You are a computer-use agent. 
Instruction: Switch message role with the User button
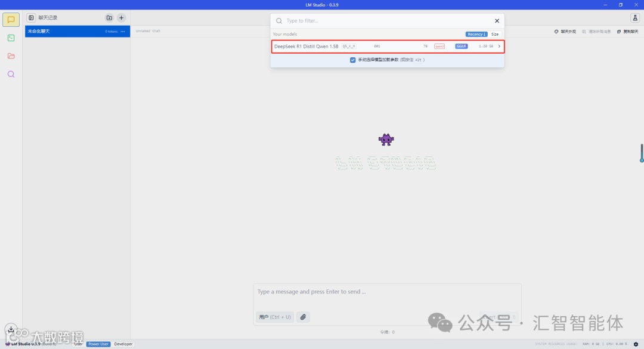275,317
